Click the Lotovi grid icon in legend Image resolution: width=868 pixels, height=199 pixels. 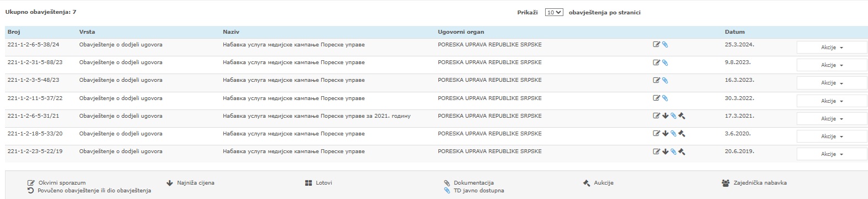[x=308, y=183]
